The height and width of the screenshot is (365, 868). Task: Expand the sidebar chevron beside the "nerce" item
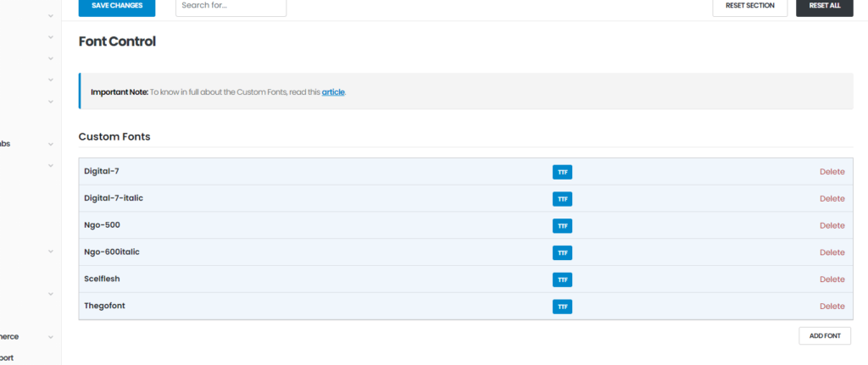coord(51,337)
